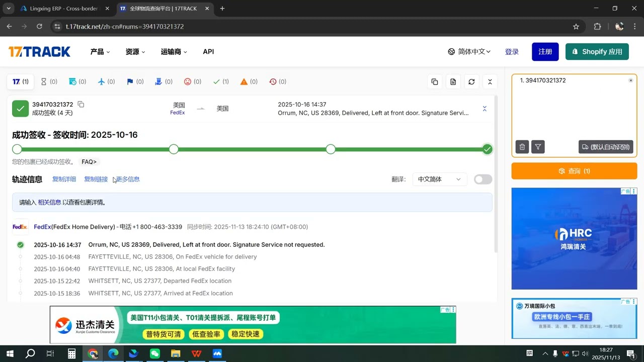644x362 pixels.
Task: Collapse all results with the toolbar arrows icon
Action: (x=490, y=81)
